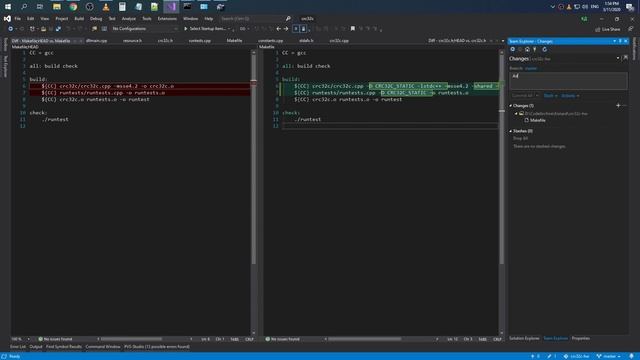Open the document tab overflow dropdown
Viewport: 640px width, 360px height.
502,41
